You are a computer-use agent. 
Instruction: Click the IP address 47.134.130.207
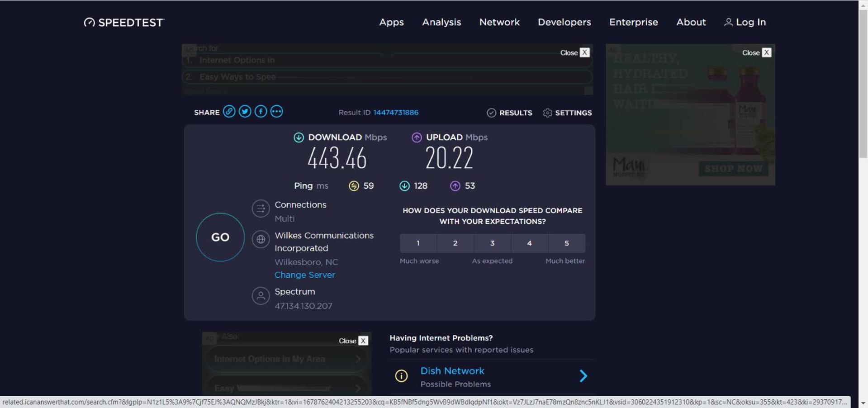tap(304, 306)
